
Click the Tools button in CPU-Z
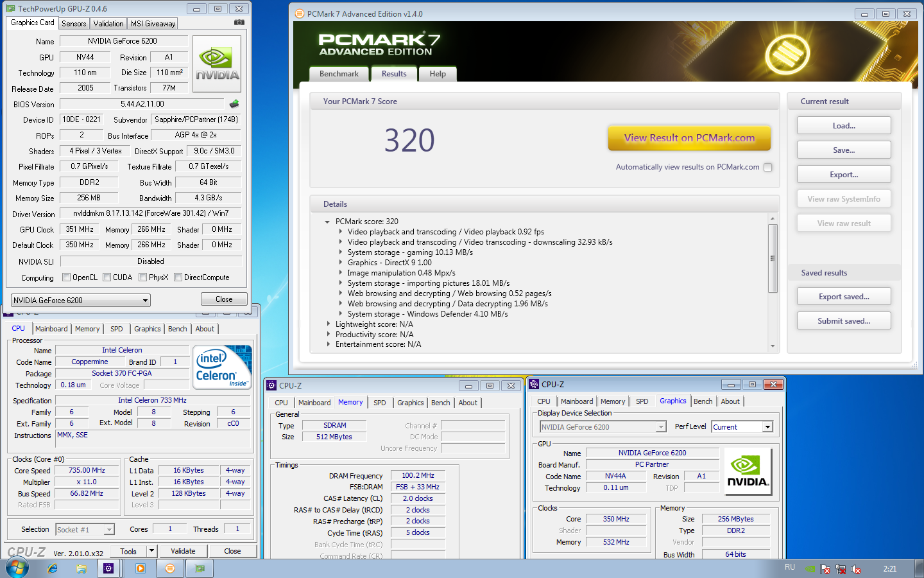(128, 551)
